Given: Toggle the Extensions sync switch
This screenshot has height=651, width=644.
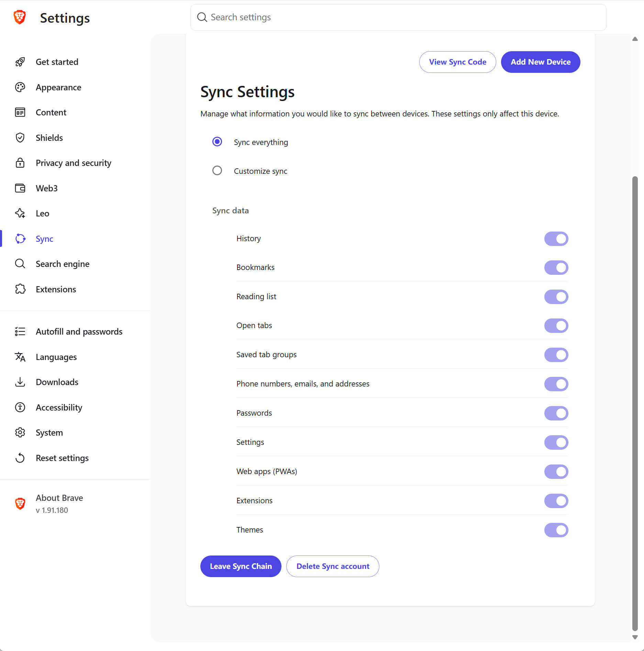Looking at the screenshot, I should pos(556,501).
